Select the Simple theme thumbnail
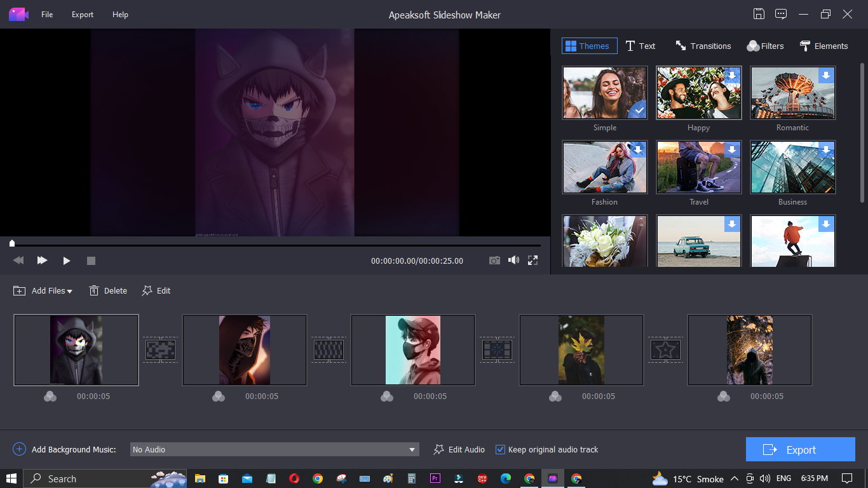This screenshot has height=488, width=868. pyautogui.click(x=605, y=93)
